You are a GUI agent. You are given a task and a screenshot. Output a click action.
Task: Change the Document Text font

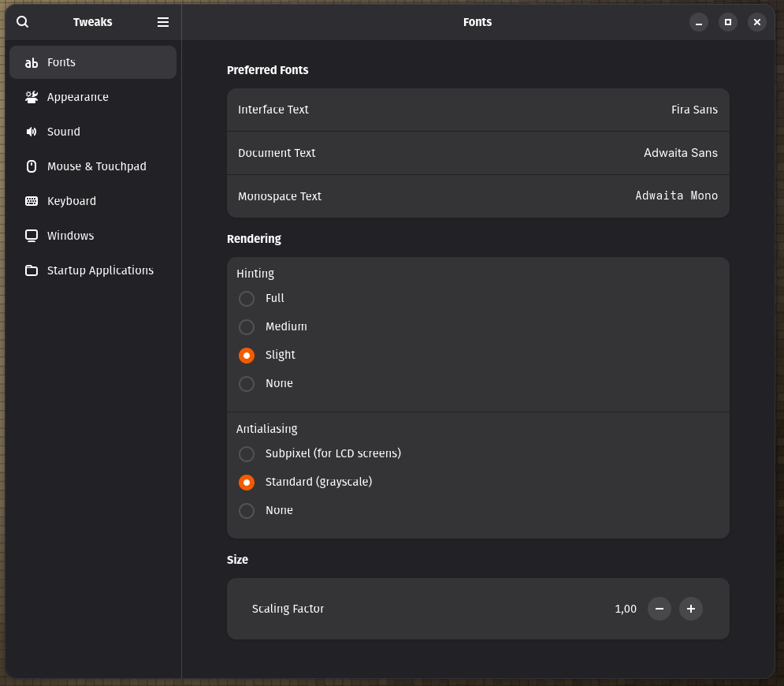pos(477,153)
